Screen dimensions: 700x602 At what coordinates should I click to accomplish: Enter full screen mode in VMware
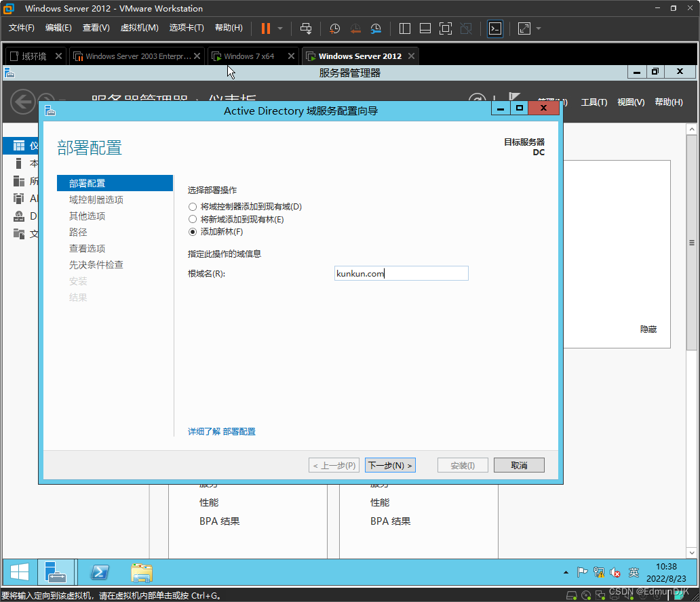click(x=446, y=28)
